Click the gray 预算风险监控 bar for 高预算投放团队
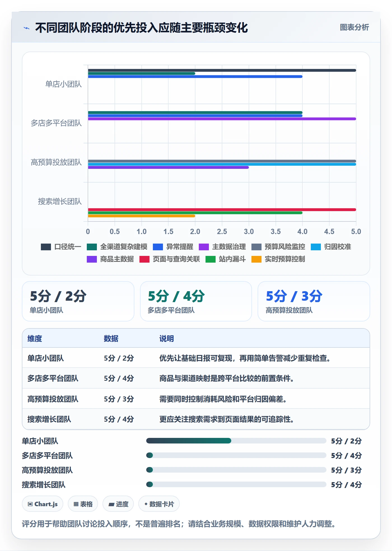Screen dimensions: 392x551 [x=222, y=161]
